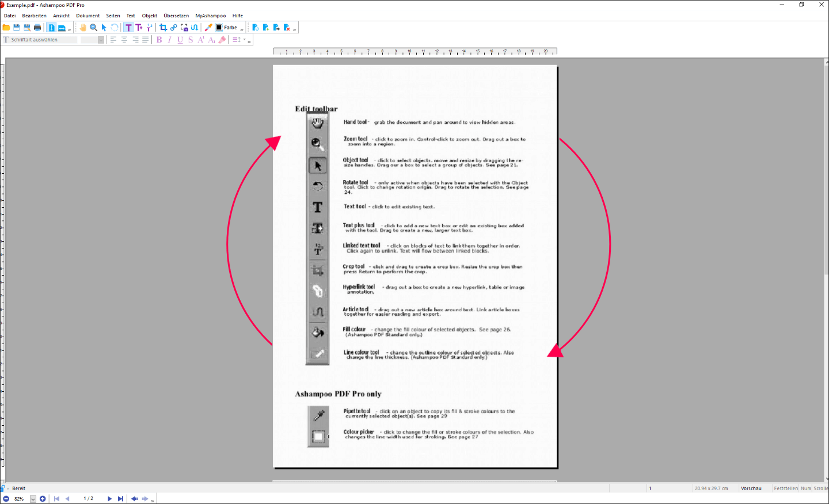829x504 pixels.
Task: Expand the formatting toolbar overflow chevron
Action: click(x=249, y=41)
